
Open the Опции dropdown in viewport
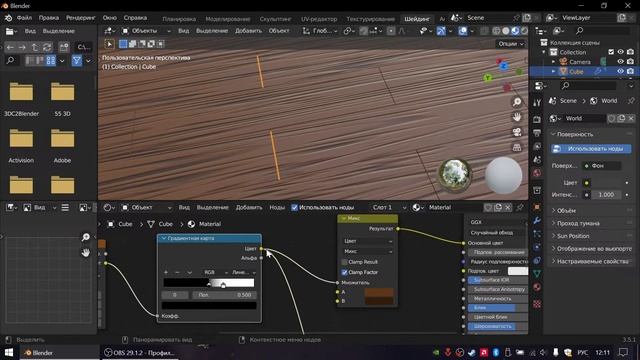point(511,44)
